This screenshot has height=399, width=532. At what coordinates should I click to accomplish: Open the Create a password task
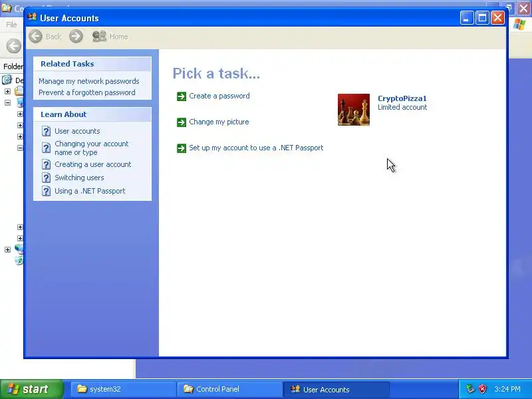click(x=219, y=96)
